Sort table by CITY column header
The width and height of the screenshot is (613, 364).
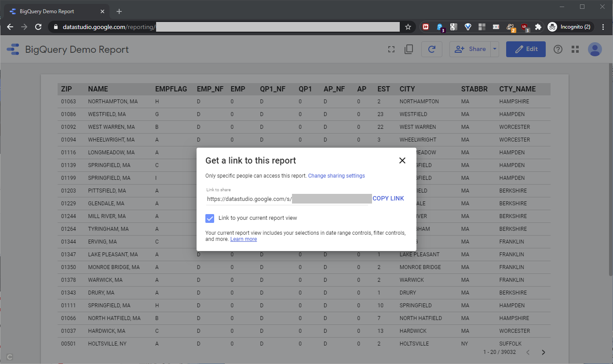tap(407, 89)
